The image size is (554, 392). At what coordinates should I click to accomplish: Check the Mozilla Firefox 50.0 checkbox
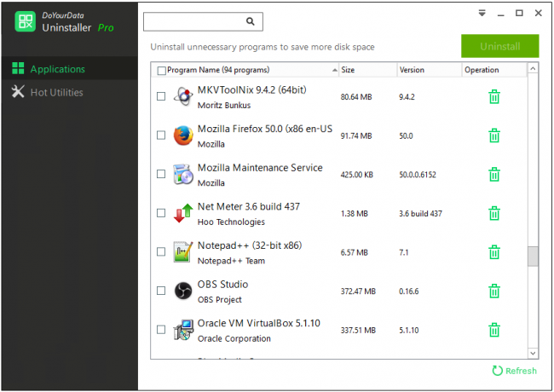pos(161,135)
